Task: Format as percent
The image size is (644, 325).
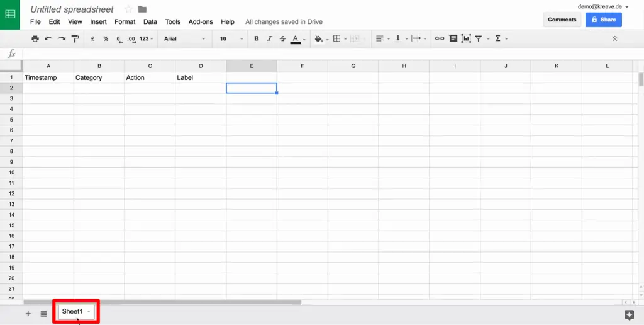Action: point(106,38)
